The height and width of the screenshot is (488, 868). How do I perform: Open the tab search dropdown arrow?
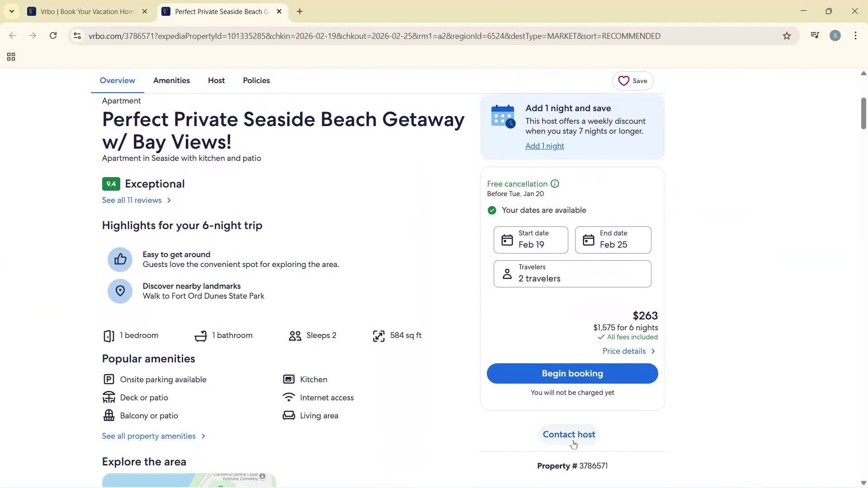coord(12,11)
